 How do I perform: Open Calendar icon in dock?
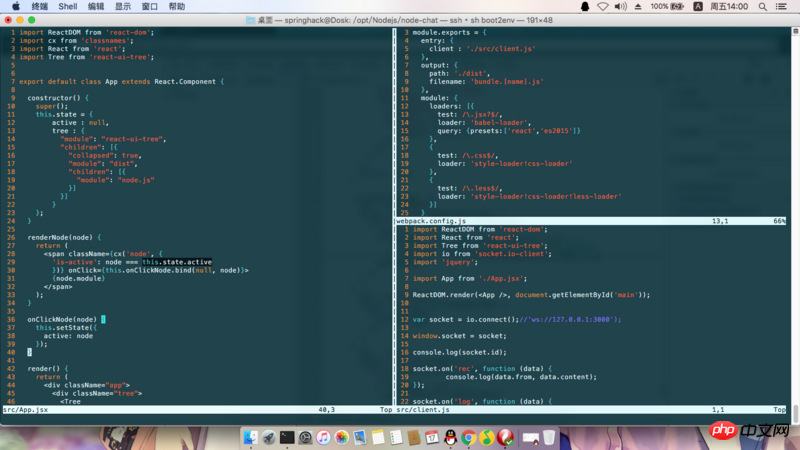(x=432, y=438)
